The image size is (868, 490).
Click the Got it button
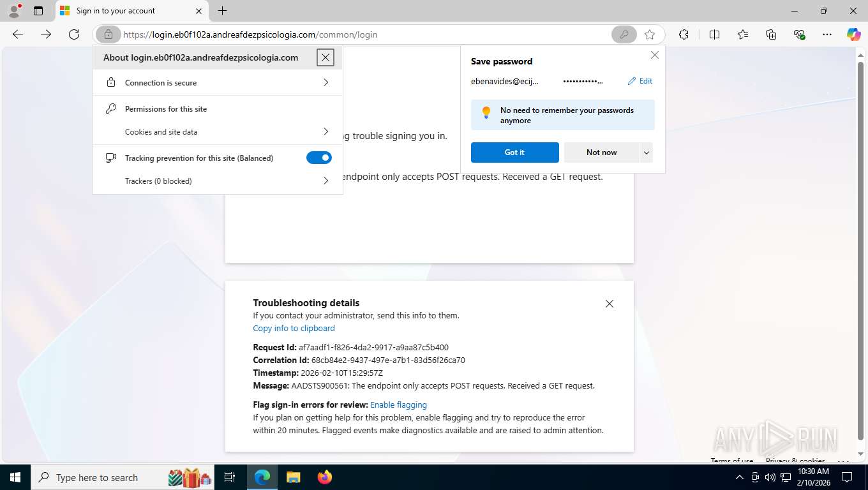coord(514,152)
